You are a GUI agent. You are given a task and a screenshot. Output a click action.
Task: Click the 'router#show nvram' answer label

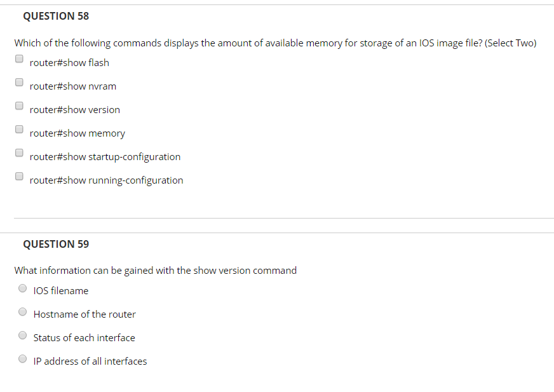[73, 86]
